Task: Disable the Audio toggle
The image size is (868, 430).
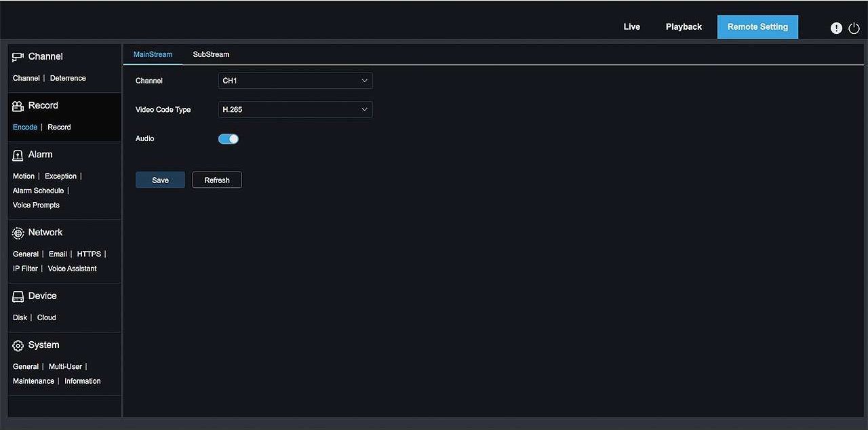Action: point(228,138)
